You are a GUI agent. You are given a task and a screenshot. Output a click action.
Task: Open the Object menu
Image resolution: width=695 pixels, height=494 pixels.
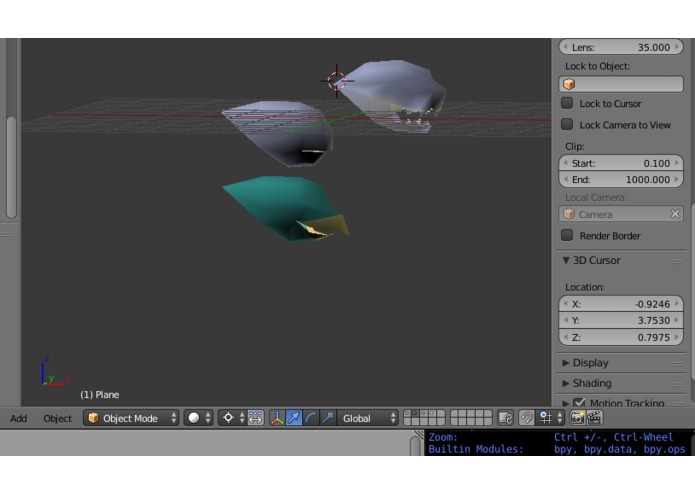point(57,418)
